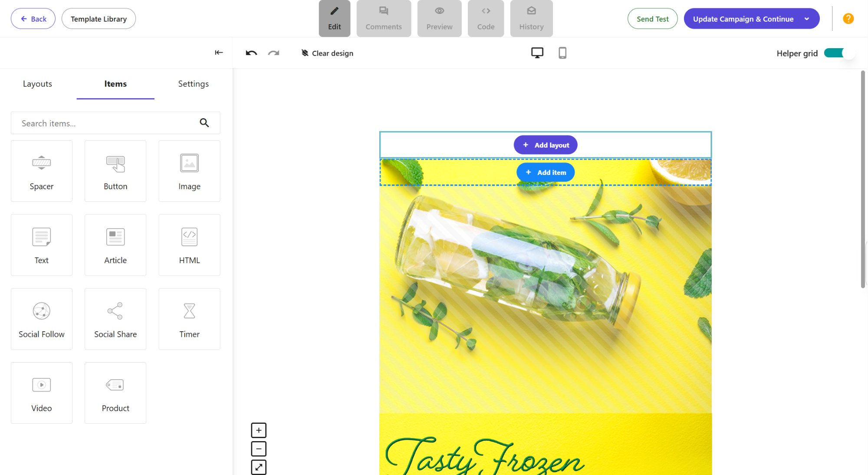The width and height of the screenshot is (868, 475).
Task: Select the Video item tile
Action: point(42,393)
